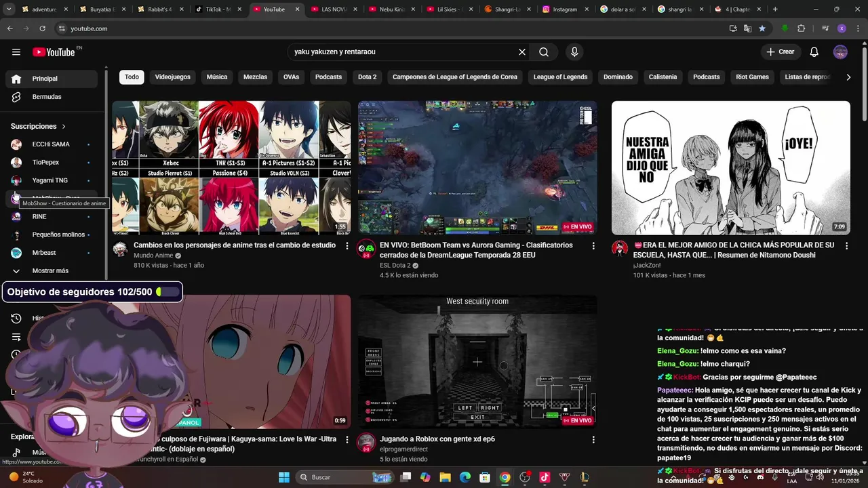Open the ECCHI SAMA channel subscription
The height and width of the screenshot is (488, 868).
point(52,144)
